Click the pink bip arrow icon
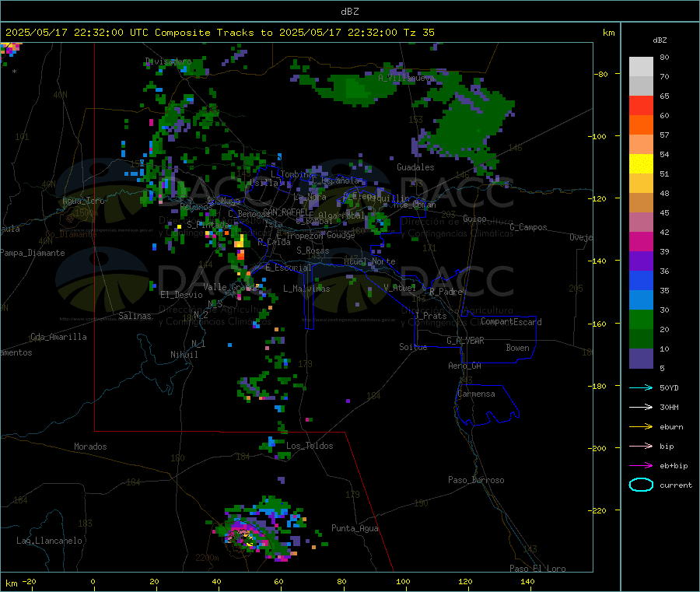The height and width of the screenshot is (592, 700). (x=641, y=446)
